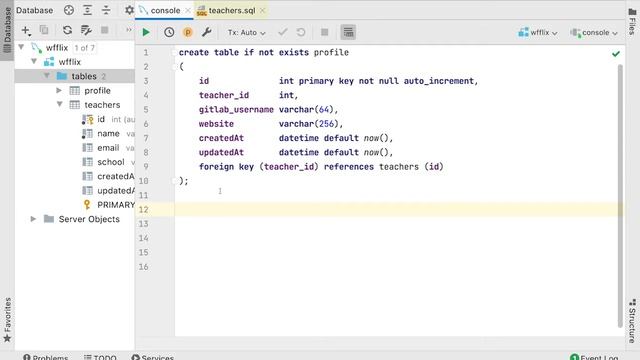Screen dimensions: 640x360
Task: Commit transaction with checkmark icon
Action: 282,32
